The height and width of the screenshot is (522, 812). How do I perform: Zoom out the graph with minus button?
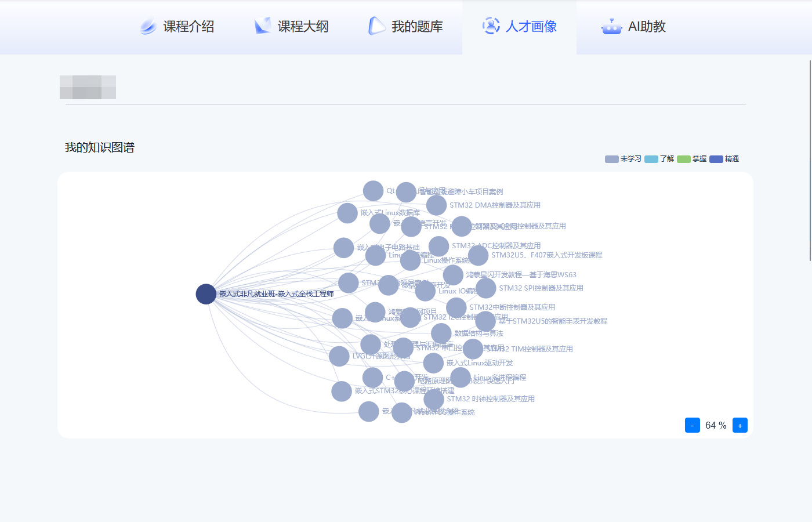(692, 425)
